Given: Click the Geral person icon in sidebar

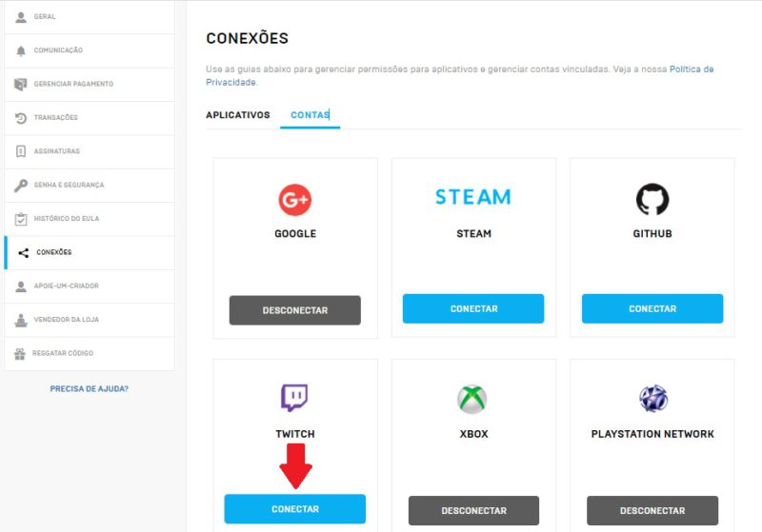Looking at the screenshot, I should 21,17.
